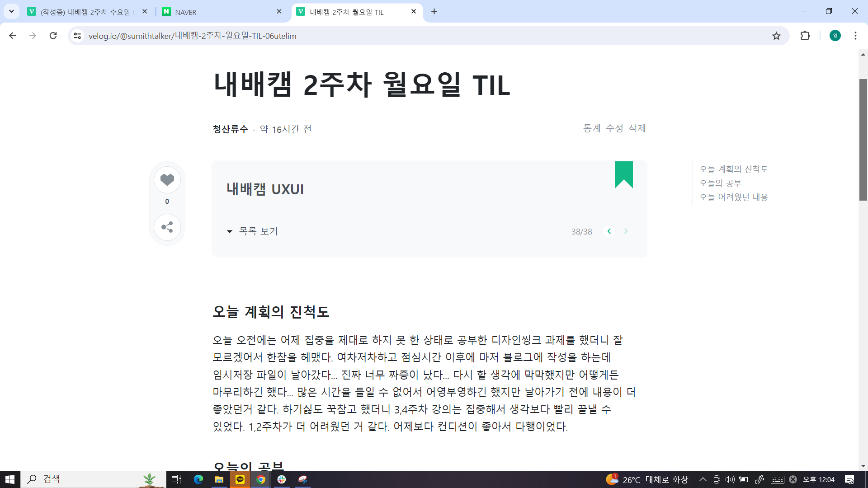Reload the current page

pyautogui.click(x=53, y=36)
